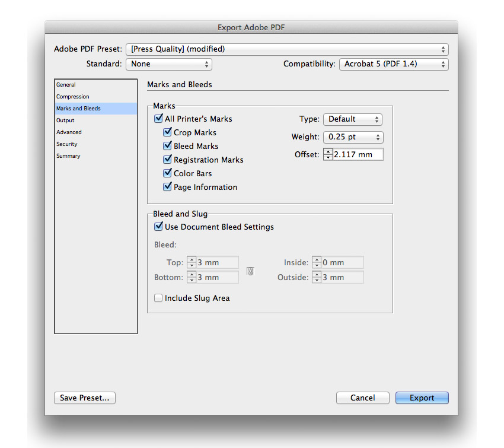
Task: Open the Weight dropdown
Action: [x=353, y=137]
